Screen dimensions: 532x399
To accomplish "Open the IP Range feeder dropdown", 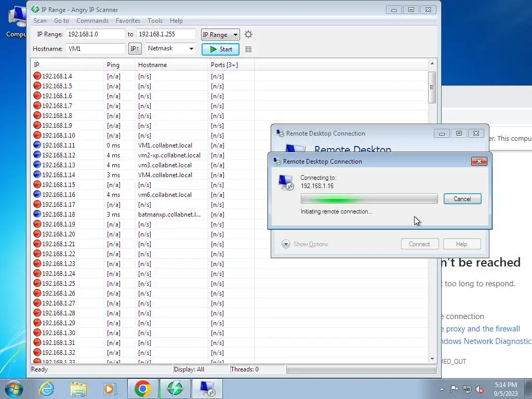I will click(220, 35).
